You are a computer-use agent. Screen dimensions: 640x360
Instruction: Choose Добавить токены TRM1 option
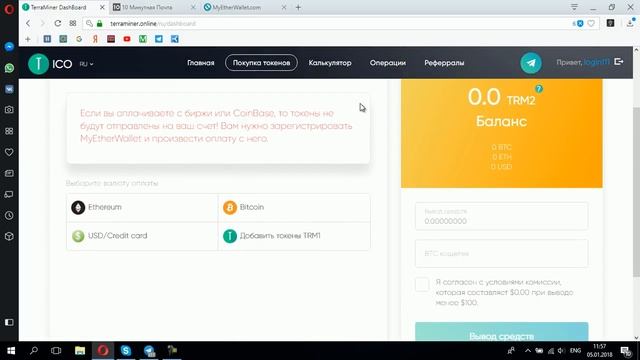[x=294, y=236]
